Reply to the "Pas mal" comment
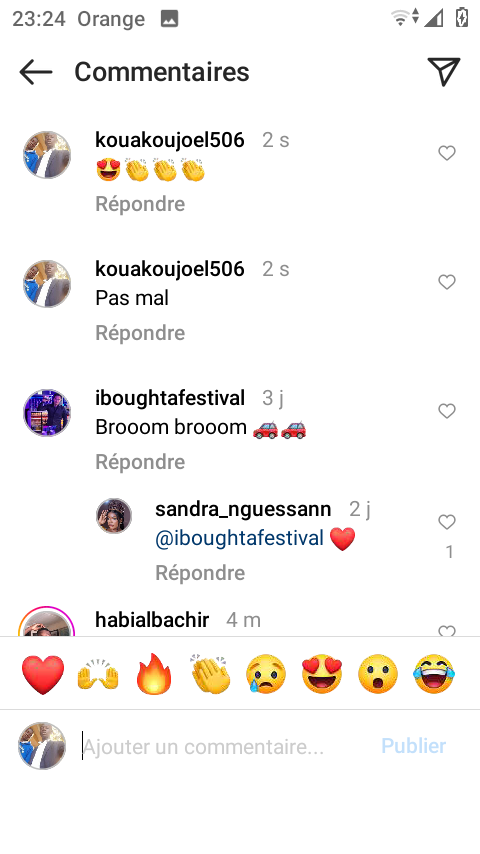The image size is (480, 854). pos(140,333)
